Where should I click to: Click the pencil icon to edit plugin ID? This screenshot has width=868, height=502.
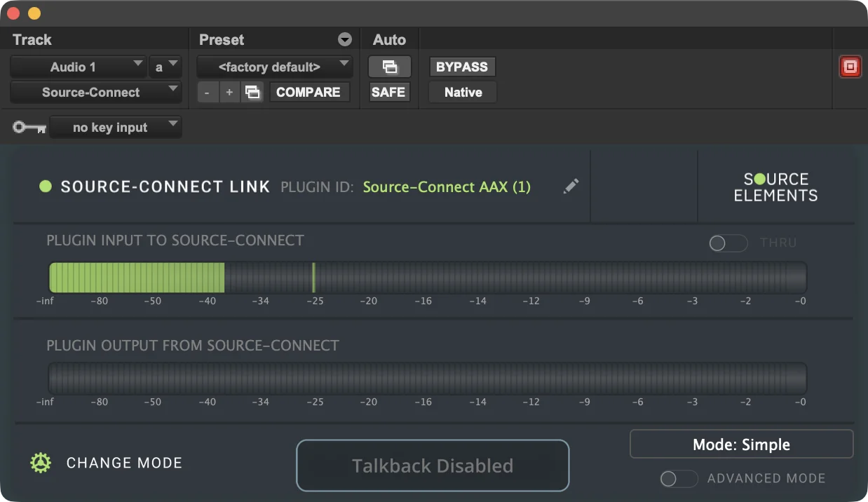click(x=571, y=186)
